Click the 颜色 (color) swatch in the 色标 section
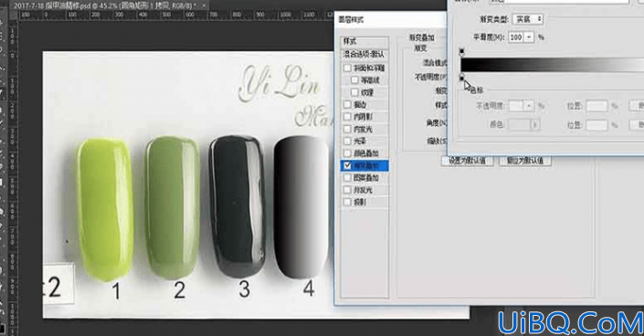The image size is (644, 336). [x=520, y=124]
